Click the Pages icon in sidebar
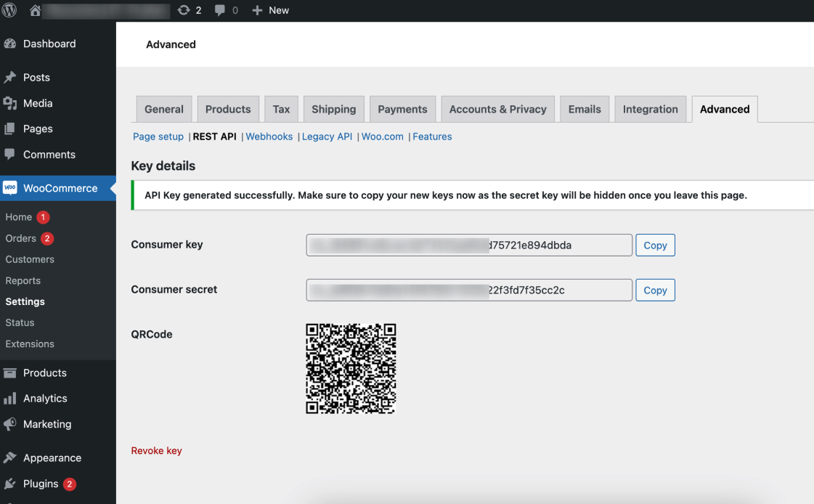Image resolution: width=814 pixels, height=504 pixels. (10, 129)
